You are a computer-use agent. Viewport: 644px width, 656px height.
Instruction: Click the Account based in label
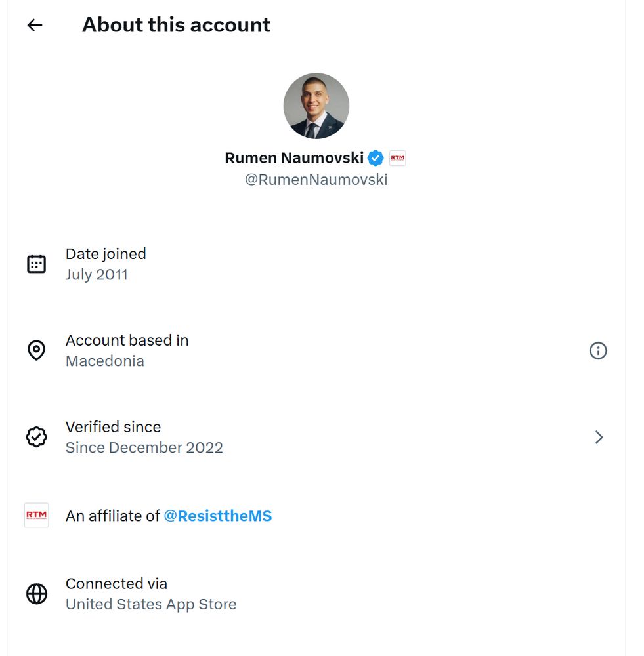coord(127,340)
